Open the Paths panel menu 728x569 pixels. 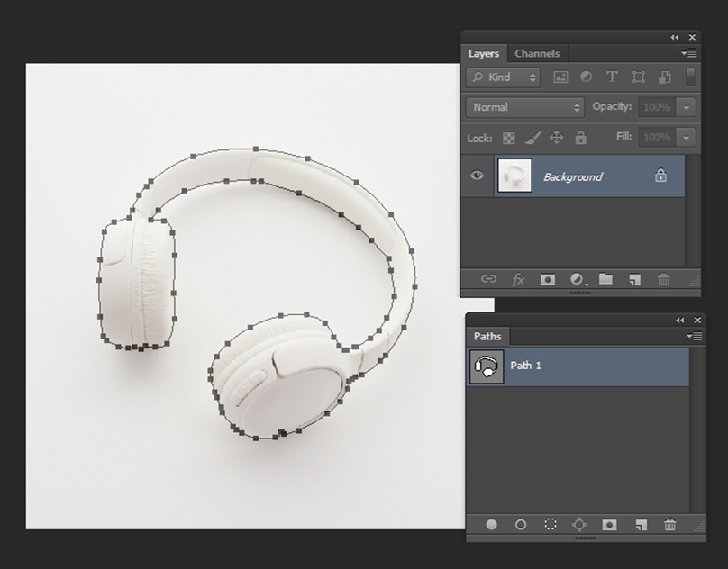pos(691,336)
